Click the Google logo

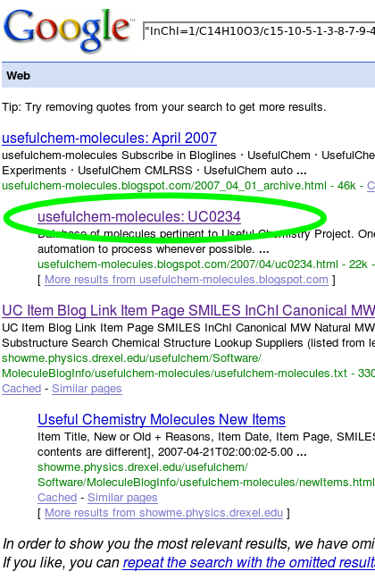(x=68, y=30)
